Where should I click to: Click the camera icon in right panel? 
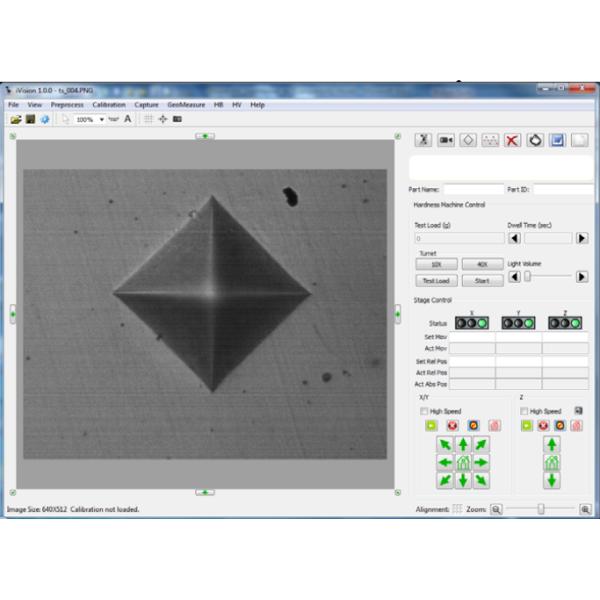click(x=445, y=141)
